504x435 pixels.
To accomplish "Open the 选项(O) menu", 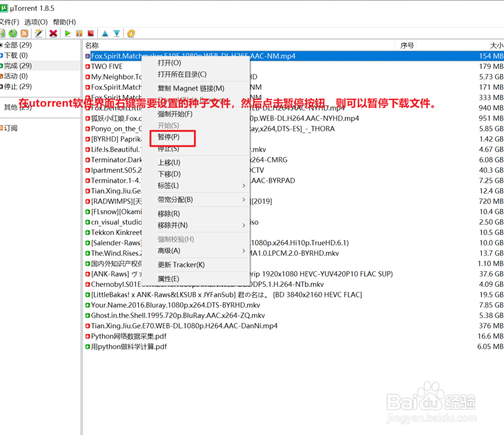I will click(x=36, y=22).
